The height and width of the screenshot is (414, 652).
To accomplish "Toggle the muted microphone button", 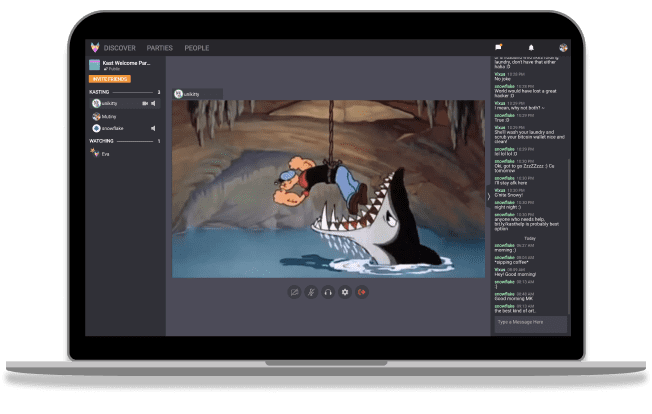I will pyautogui.click(x=311, y=292).
